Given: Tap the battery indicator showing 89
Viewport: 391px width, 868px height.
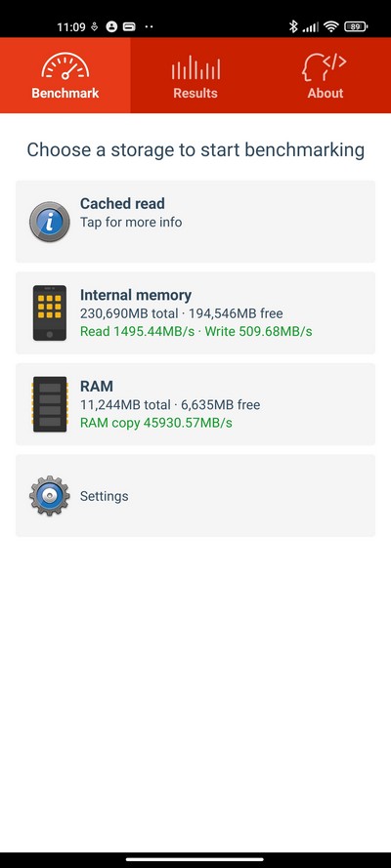Looking at the screenshot, I should (356, 26).
